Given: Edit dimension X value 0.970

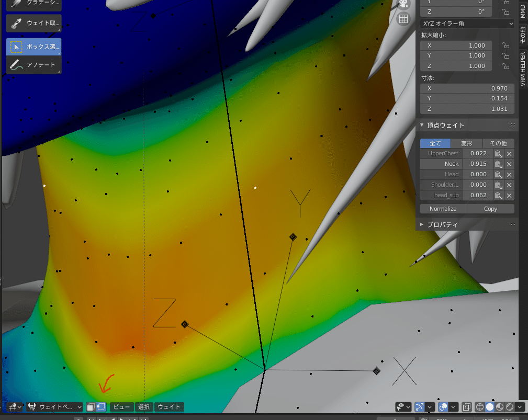Looking at the screenshot, I should [x=467, y=88].
